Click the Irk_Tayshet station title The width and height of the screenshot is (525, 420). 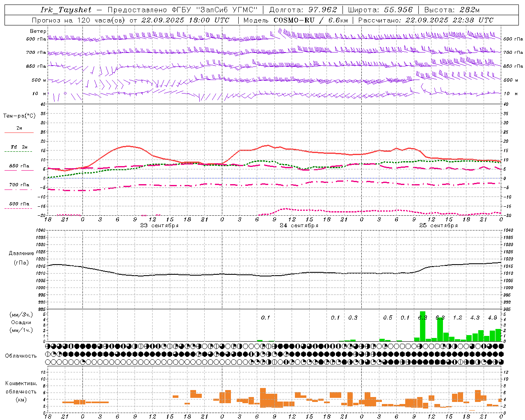[66, 10]
